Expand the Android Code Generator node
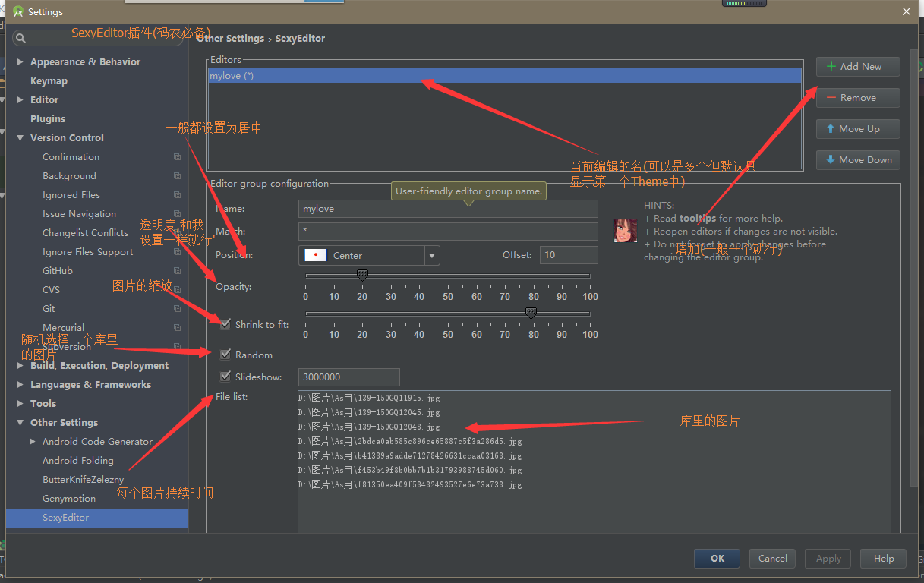Image resolution: width=924 pixels, height=583 pixels. pyautogui.click(x=32, y=442)
